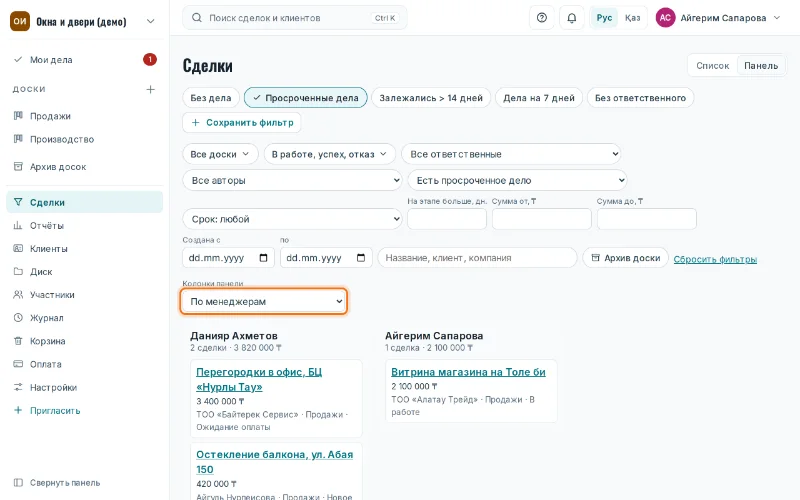Image resolution: width=800 pixels, height=500 pixels.
Task: Open deal Витрина магазина на Толе би
Action: (468, 372)
